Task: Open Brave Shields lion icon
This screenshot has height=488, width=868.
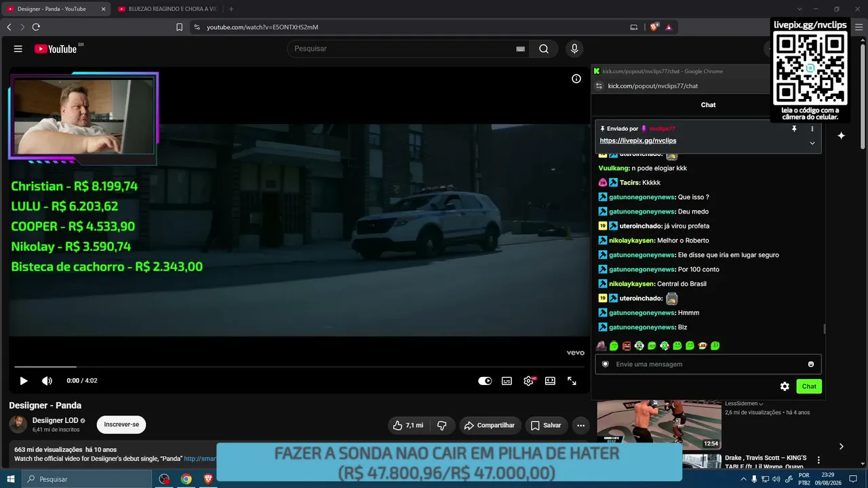Action: (654, 27)
